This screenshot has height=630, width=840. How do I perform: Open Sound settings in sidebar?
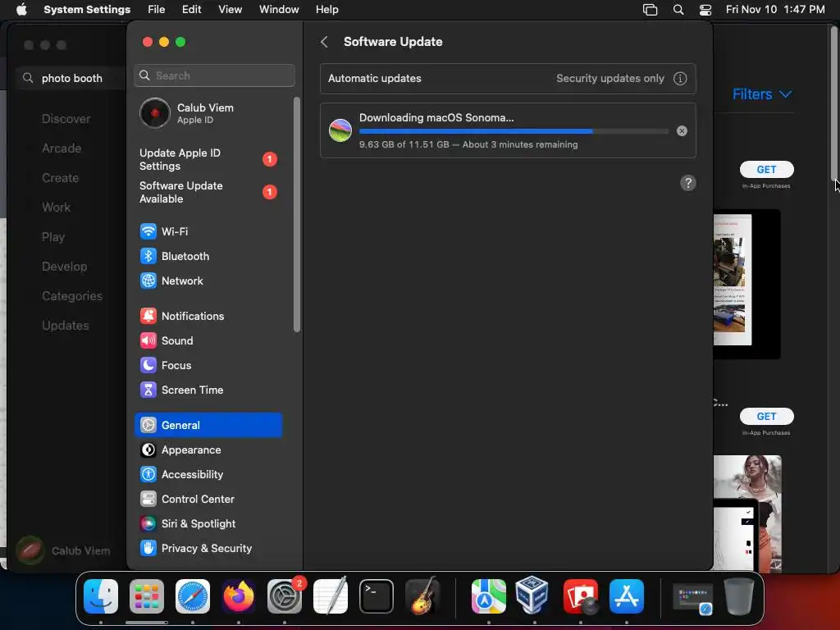coord(208,340)
